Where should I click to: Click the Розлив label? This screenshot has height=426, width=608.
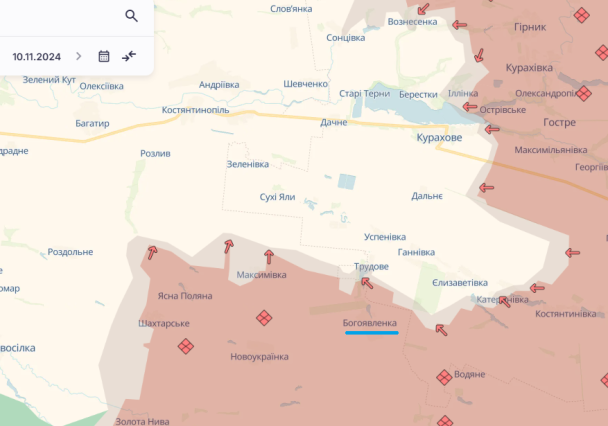click(155, 153)
